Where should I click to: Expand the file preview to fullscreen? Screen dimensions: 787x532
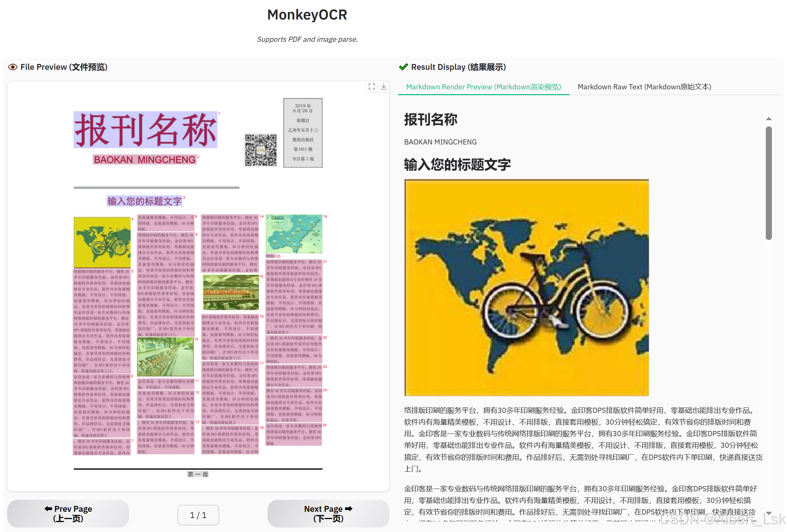[x=372, y=87]
